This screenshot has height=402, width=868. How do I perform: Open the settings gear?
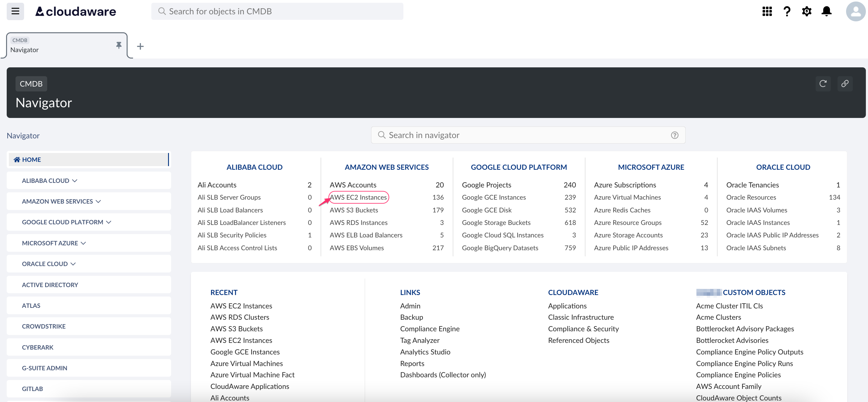tap(807, 11)
